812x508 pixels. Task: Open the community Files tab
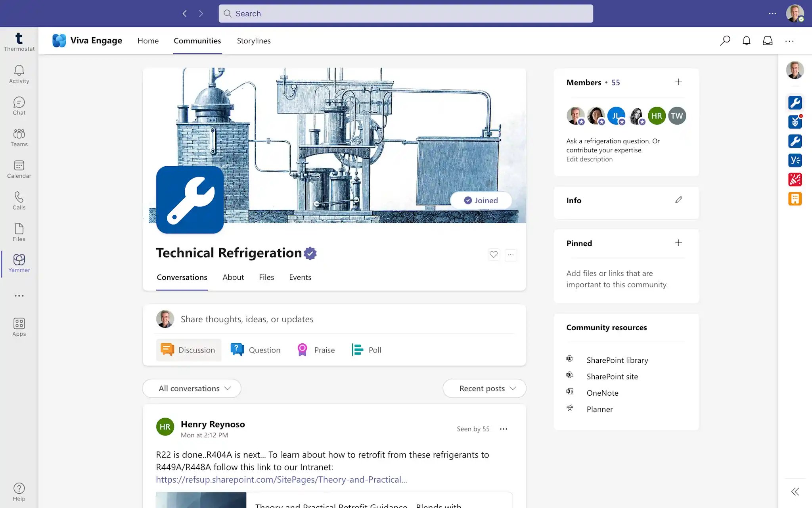pos(266,277)
